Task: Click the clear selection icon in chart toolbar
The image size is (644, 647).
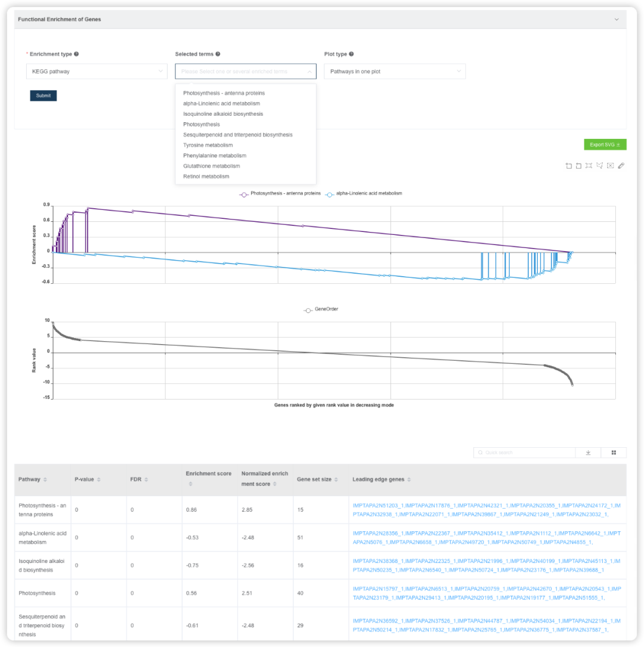Action: [610, 166]
